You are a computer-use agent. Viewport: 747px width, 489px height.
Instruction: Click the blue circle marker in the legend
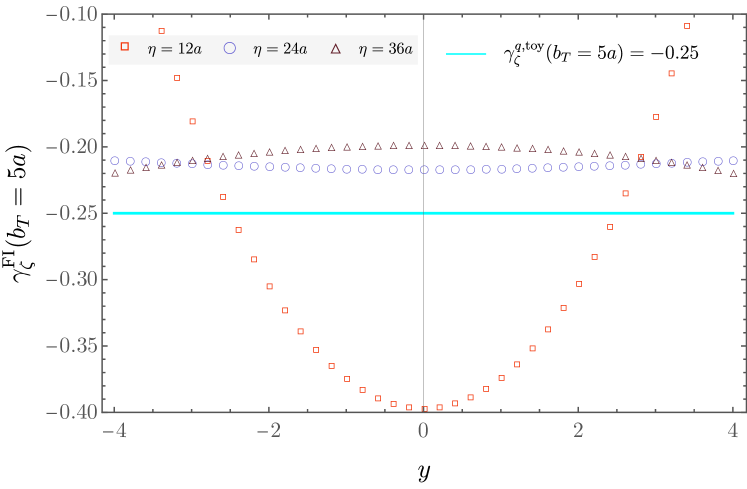coord(231,48)
